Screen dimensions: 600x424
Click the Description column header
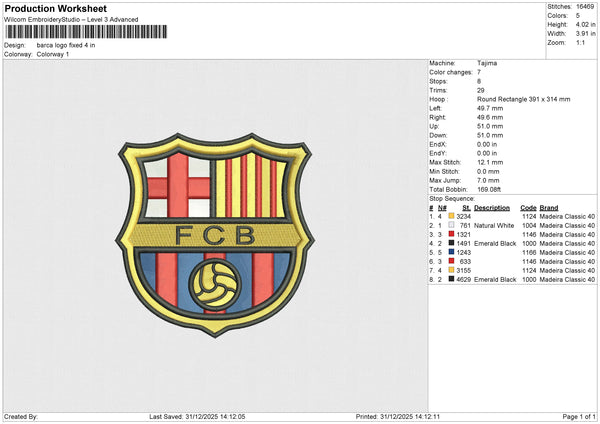pyautogui.click(x=492, y=207)
